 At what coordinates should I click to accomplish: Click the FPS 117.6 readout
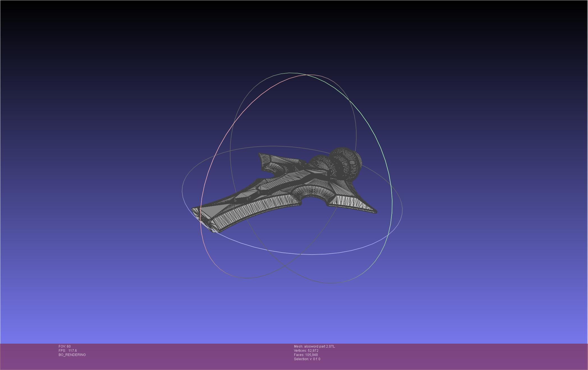tap(68, 351)
